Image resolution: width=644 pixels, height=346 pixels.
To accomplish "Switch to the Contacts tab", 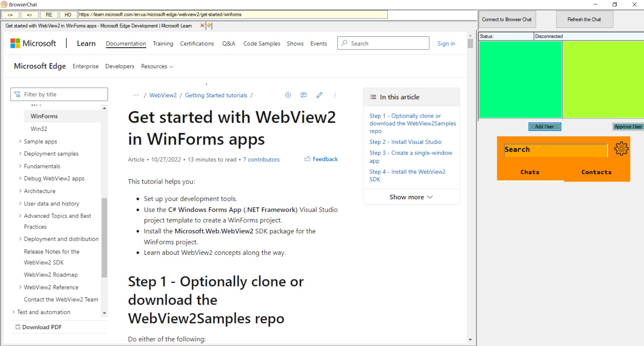I will 596,172.
